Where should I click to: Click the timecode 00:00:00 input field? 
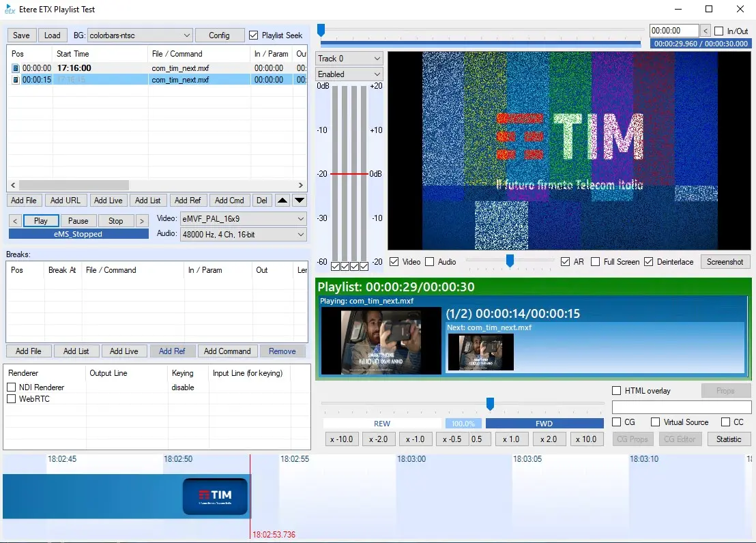[x=673, y=31]
